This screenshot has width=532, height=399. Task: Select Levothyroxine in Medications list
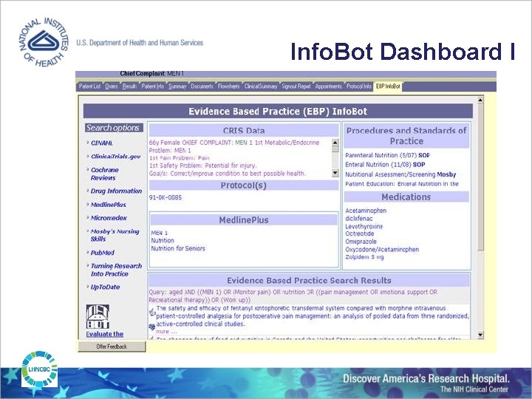(x=364, y=226)
